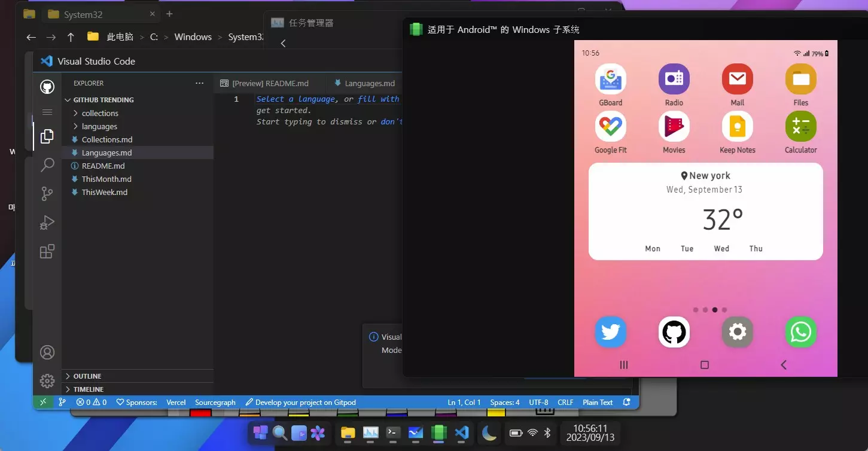Viewport: 868px width, 451px height.
Task: Toggle the moon night mode icon in taskbar
Action: tap(489, 432)
